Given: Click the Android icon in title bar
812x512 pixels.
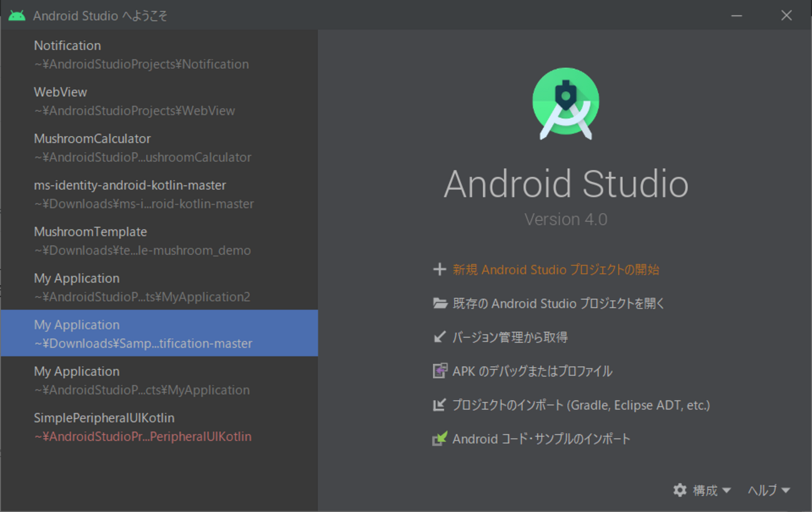Looking at the screenshot, I should (x=17, y=16).
